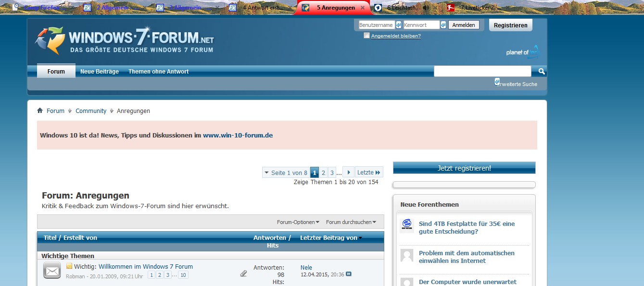The image size is (644, 286).
Task: Click the Windows-7-Forum logo
Action: 125,41
